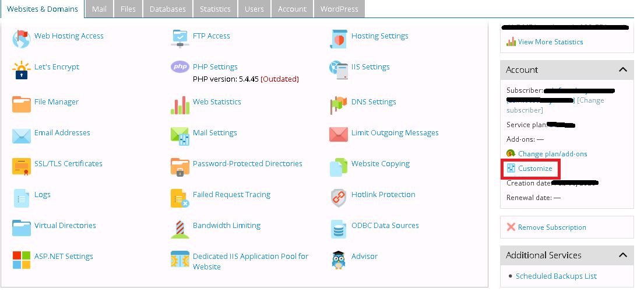Click the Let's Encrypt padlock icon

point(22,71)
